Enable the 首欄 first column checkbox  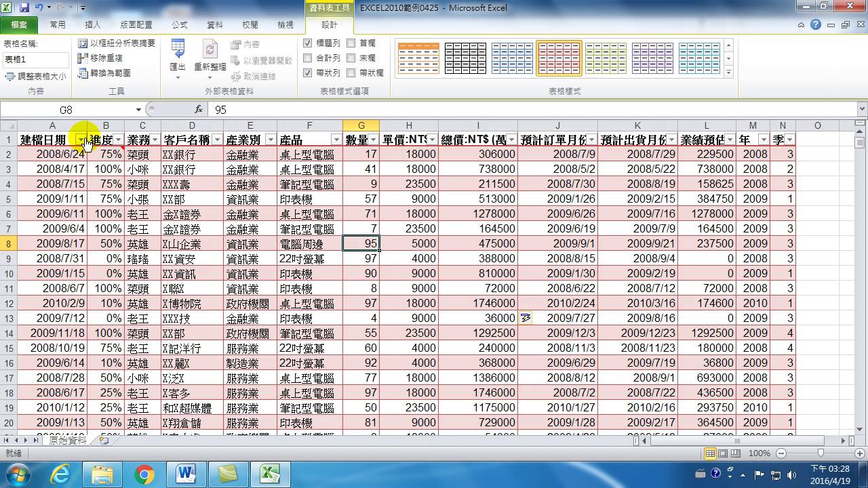[351, 43]
